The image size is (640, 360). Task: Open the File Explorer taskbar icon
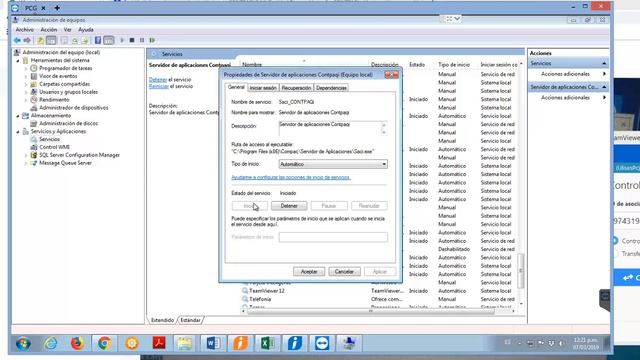tap(184, 343)
